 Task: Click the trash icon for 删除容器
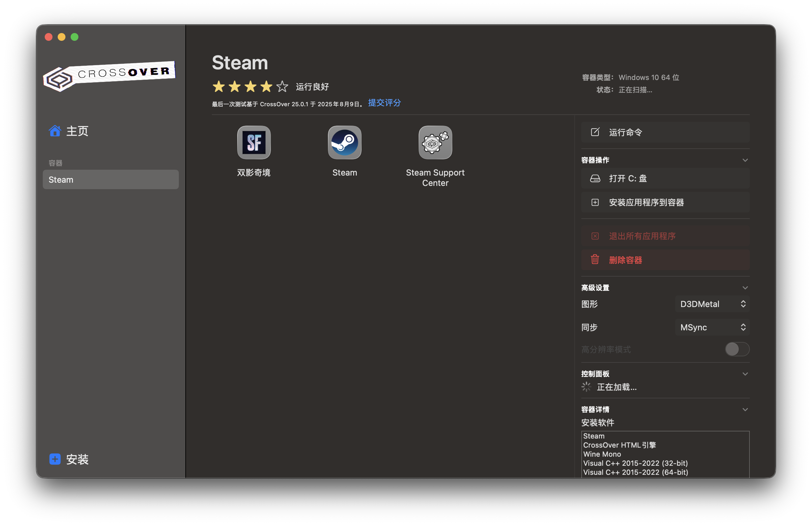point(595,259)
